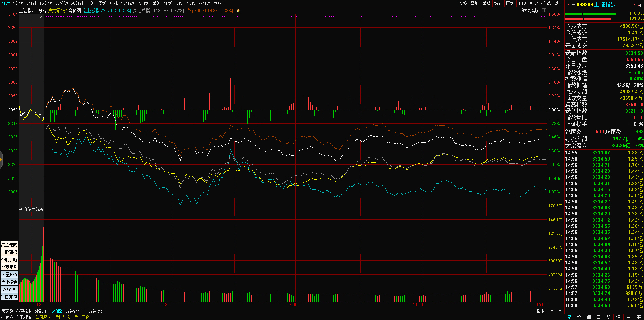
Task: Click the minus button next to 指标
Action: coord(560,311)
